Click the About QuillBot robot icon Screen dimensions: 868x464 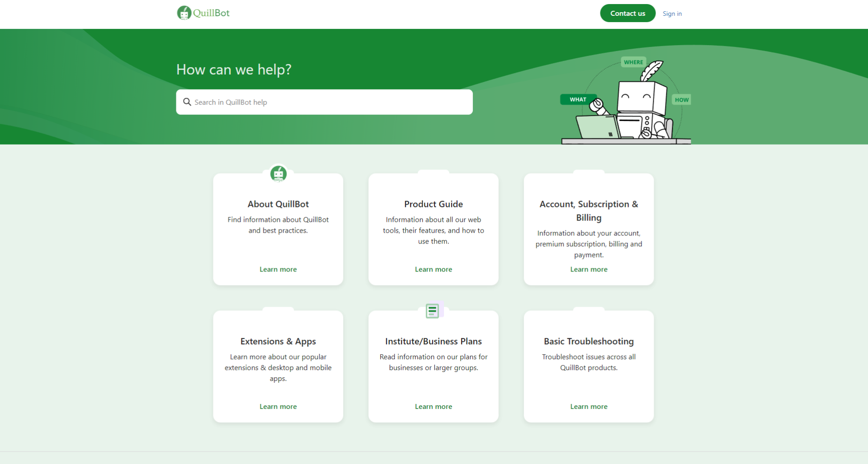click(278, 173)
